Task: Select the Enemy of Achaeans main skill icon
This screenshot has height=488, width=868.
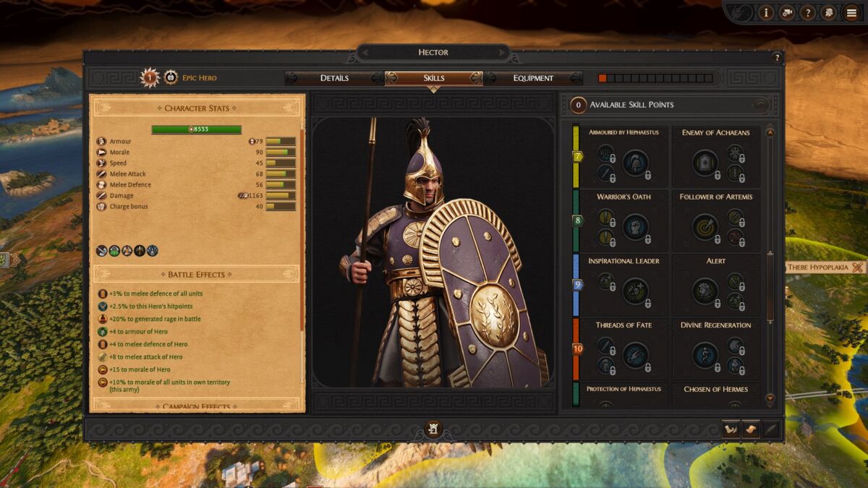Action: [x=705, y=163]
